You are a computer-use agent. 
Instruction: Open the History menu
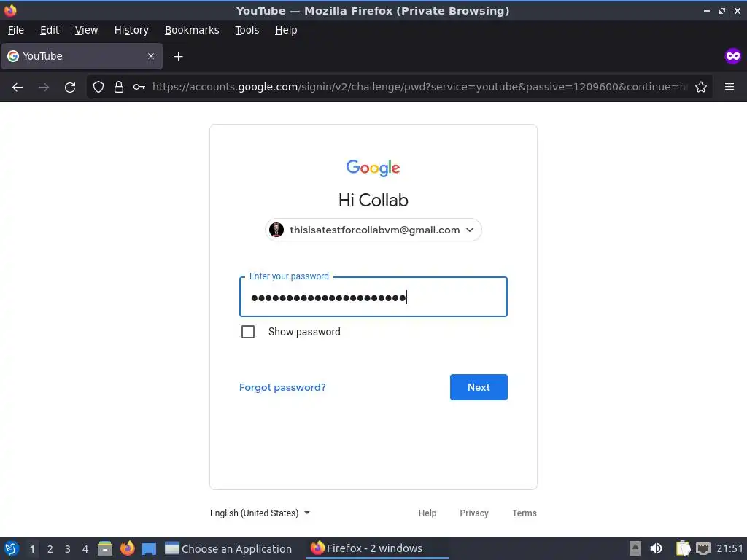pyautogui.click(x=131, y=30)
